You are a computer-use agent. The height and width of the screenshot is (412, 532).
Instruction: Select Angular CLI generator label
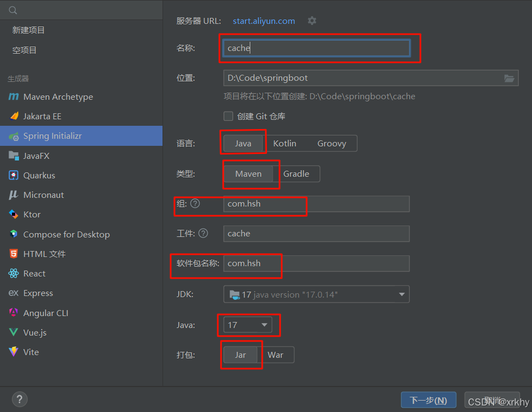46,313
